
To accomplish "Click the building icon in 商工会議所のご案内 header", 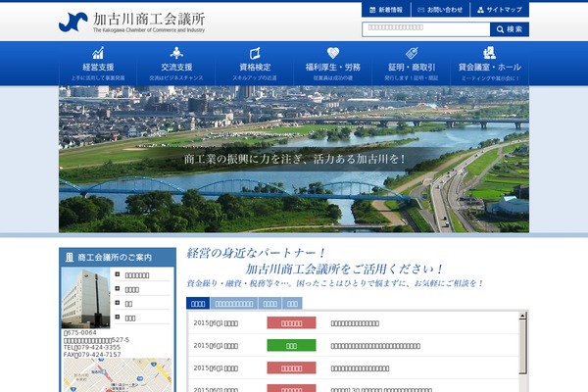I will 70,257.
